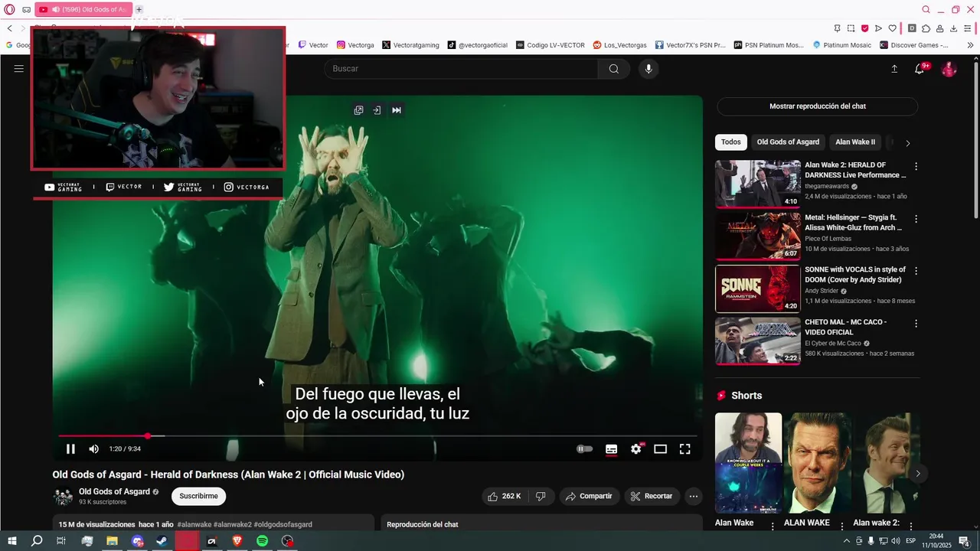Click the overlay snap-to-side icon
Image resolution: width=980 pixels, height=551 pixels.
pyautogui.click(x=377, y=110)
